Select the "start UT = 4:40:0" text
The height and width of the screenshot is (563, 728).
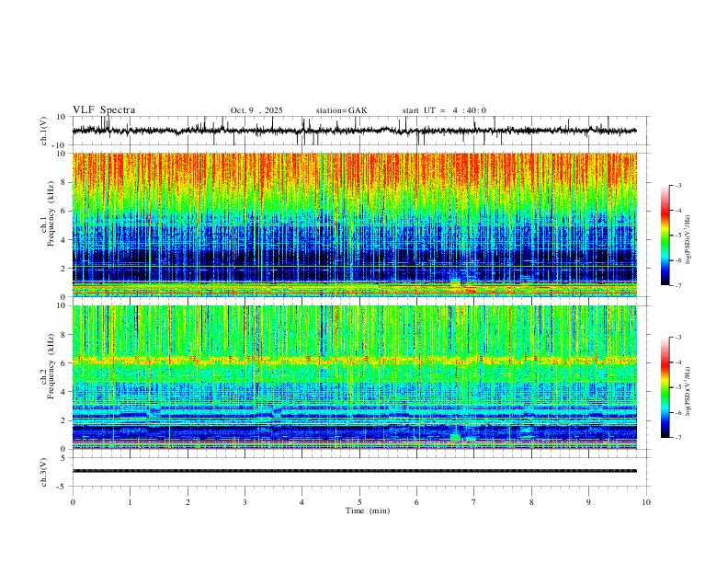pyautogui.click(x=444, y=110)
